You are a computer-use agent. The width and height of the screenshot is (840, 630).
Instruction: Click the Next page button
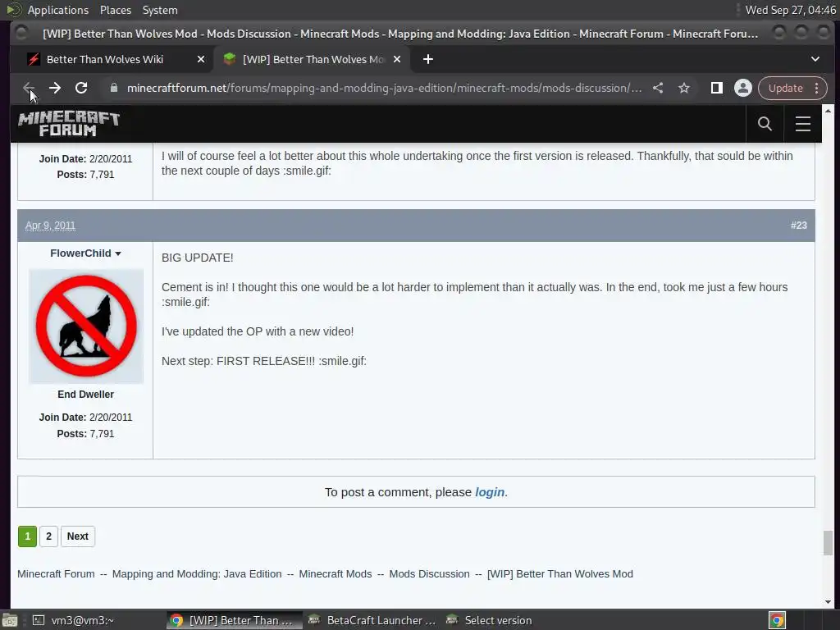pyautogui.click(x=78, y=536)
